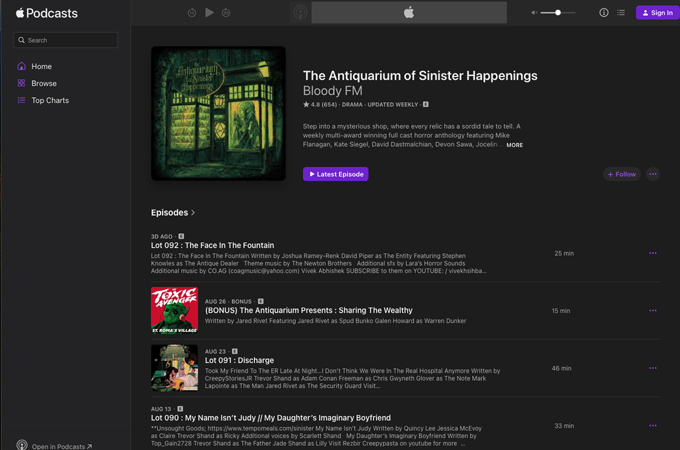Click the Bloody FM publisher link
680x450 pixels.
(x=333, y=91)
